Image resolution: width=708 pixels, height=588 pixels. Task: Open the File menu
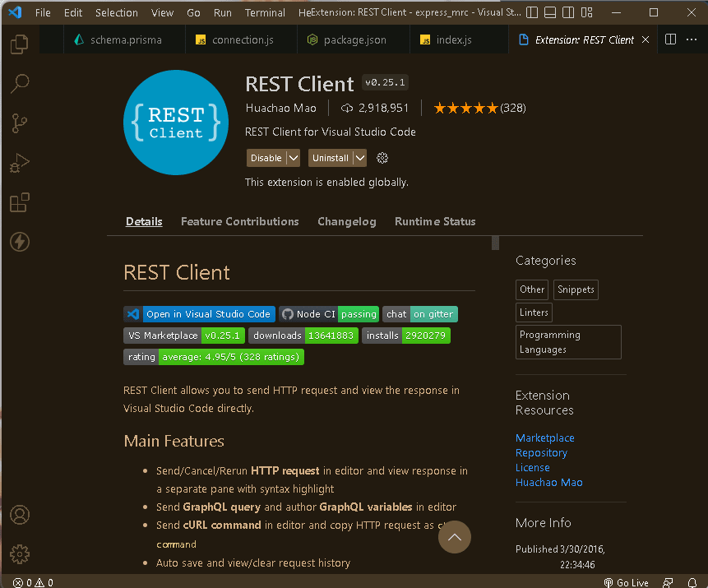coord(43,12)
